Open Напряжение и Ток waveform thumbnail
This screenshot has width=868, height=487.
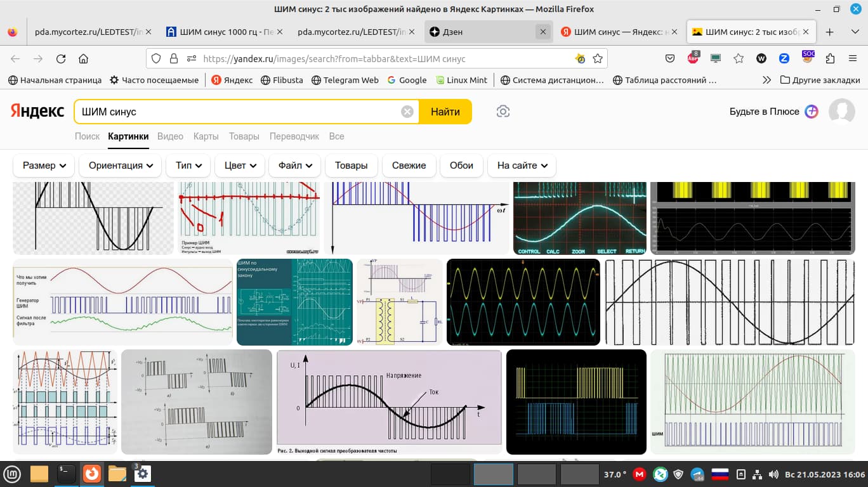pyautogui.click(x=389, y=401)
